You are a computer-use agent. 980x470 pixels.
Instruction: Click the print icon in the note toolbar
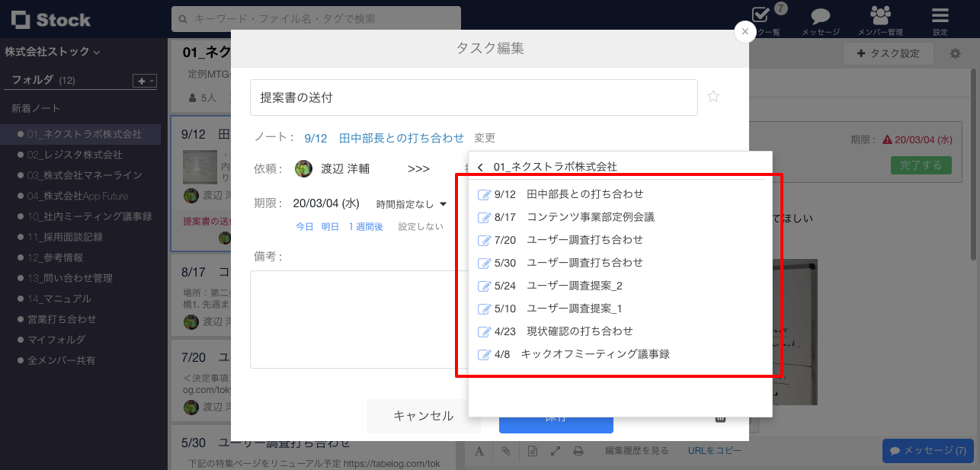578,451
